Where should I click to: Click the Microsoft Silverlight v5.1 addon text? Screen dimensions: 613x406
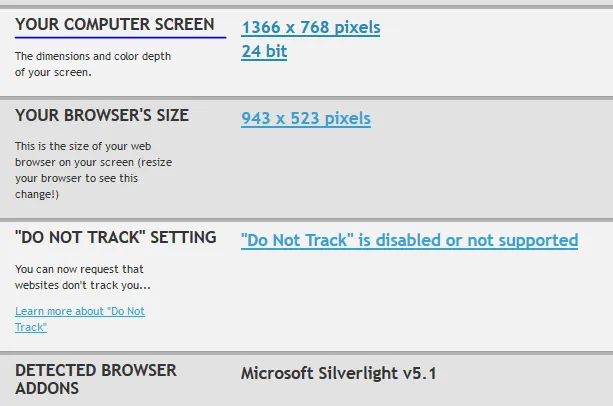coord(339,373)
